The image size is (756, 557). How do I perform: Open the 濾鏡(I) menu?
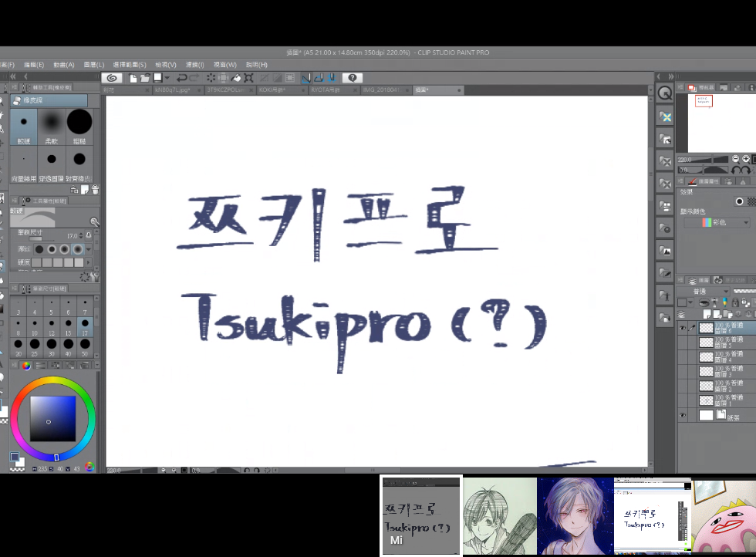(x=194, y=65)
